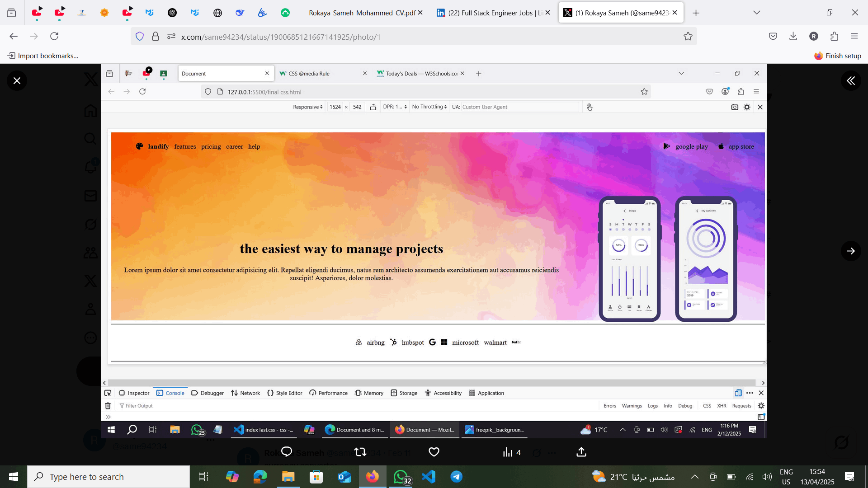Go to the next photo arrow
Image resolution: width=868 pixels, height=488 pixels.
(x=851, y=251)
